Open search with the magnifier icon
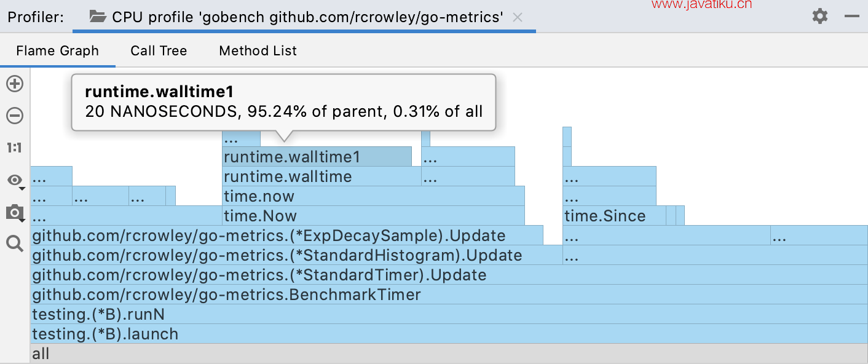The image size is (868, 364). [15, 244]
